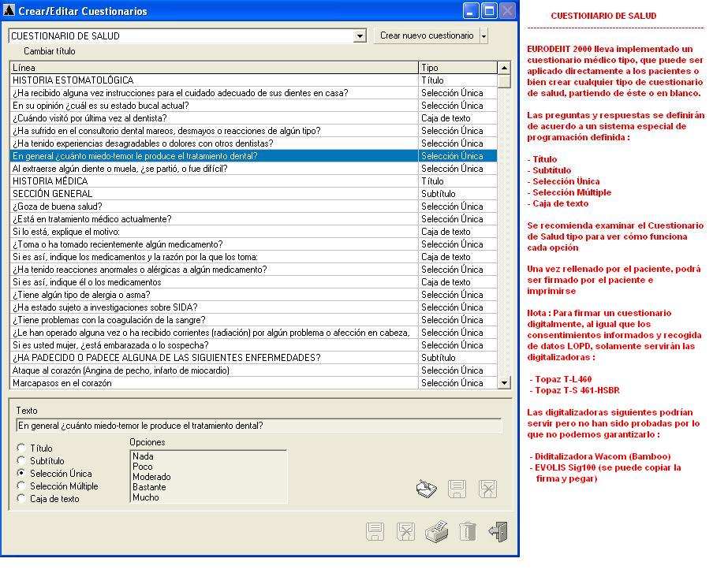Click the Cambiar título link
The height and width of the screenshot is (588, 713).
[x=50, y=51]
